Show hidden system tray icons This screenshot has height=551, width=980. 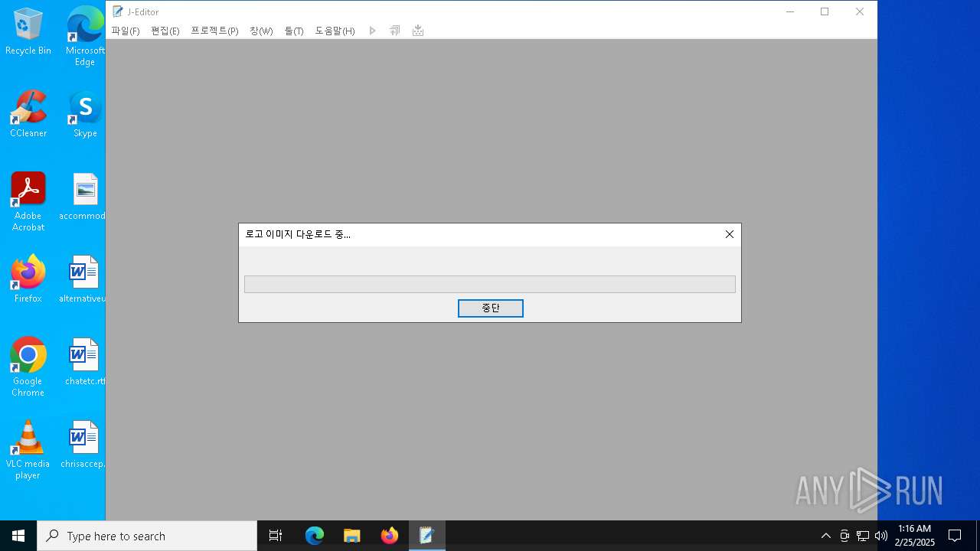pyautogui.click(x=825, y=536)
